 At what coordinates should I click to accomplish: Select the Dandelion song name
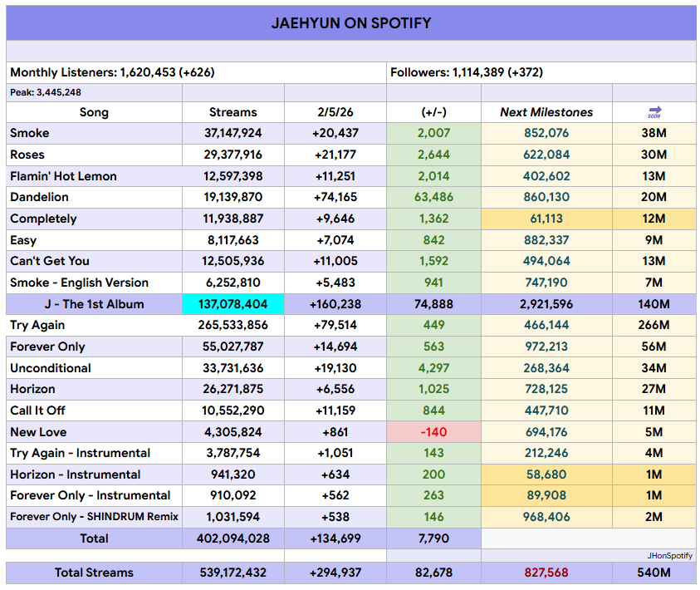tap(39, 197)
